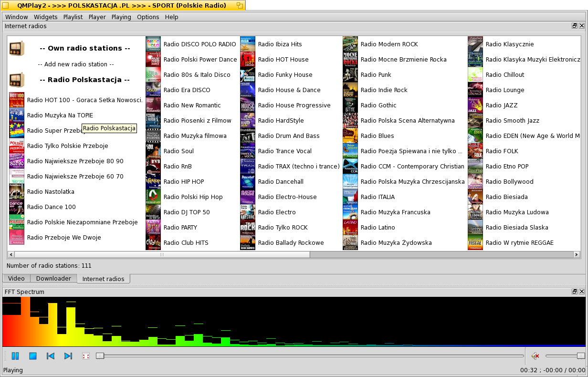Click Radio Tylko Polskie Przeboje icon
The image size is (588, 377).
click(17, 146)
